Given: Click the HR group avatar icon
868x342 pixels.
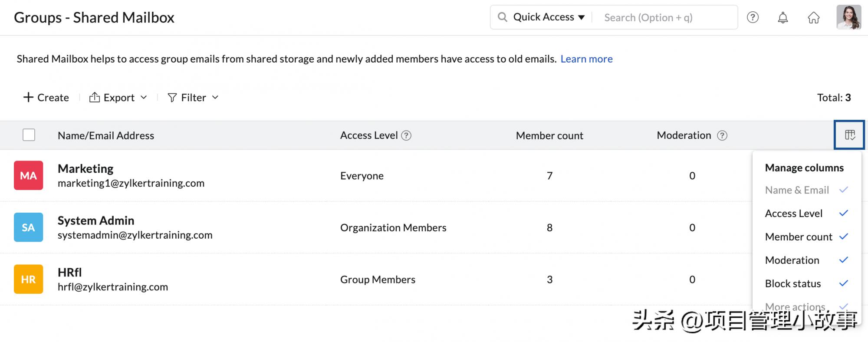Looking at the screenshot, I should coord(29,279).
